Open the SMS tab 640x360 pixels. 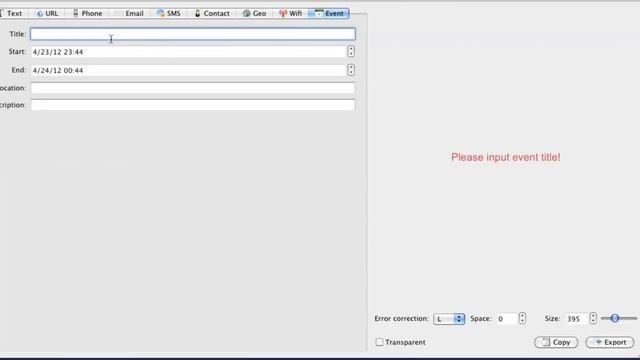[x=169, y=13]
